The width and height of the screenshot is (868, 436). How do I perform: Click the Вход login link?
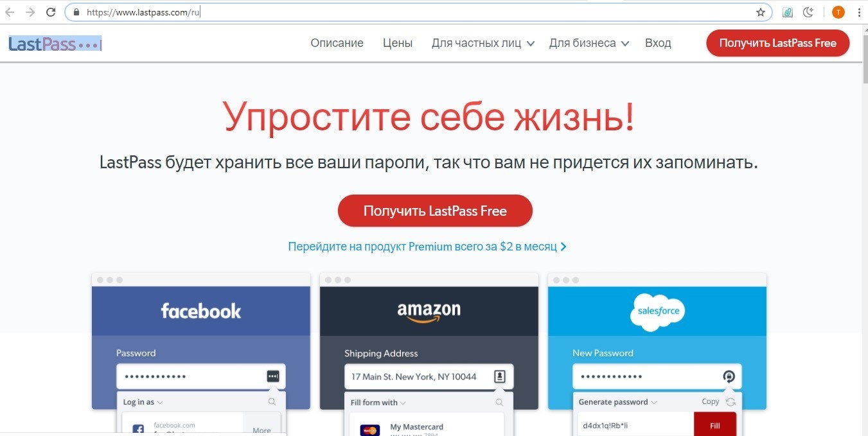(658, 43)
